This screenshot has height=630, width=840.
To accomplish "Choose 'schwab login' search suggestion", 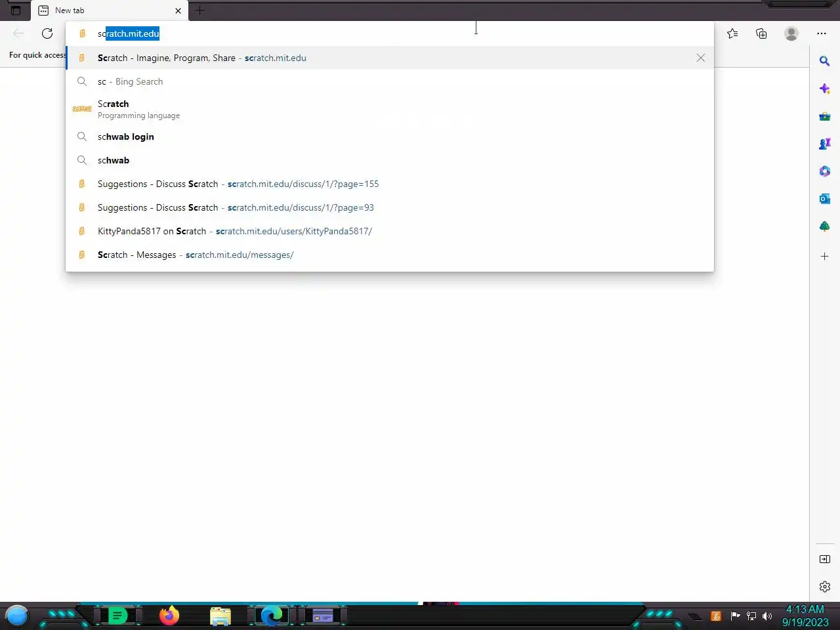I will point(390,136).
